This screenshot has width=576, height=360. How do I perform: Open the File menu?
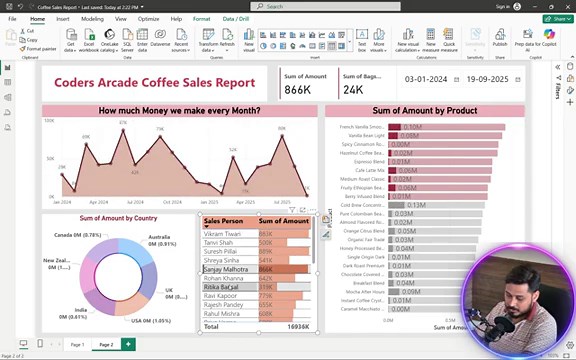pos(12,19)
